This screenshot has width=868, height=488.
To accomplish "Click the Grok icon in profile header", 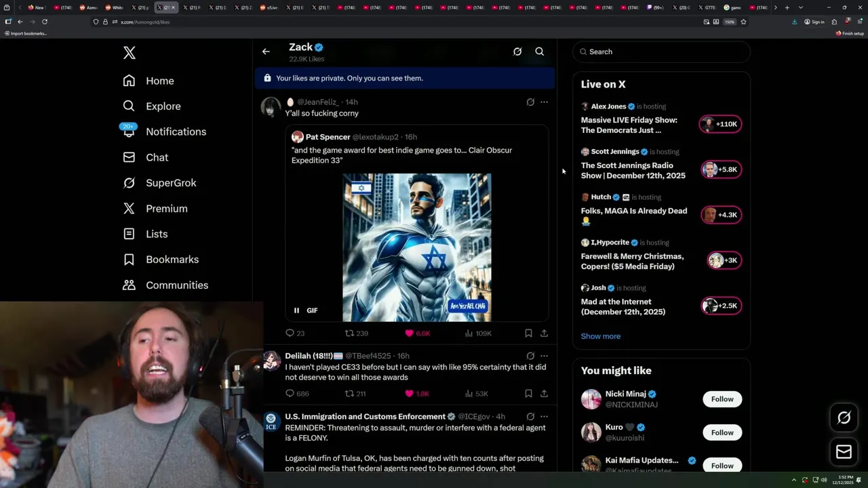I will point(517,52).
